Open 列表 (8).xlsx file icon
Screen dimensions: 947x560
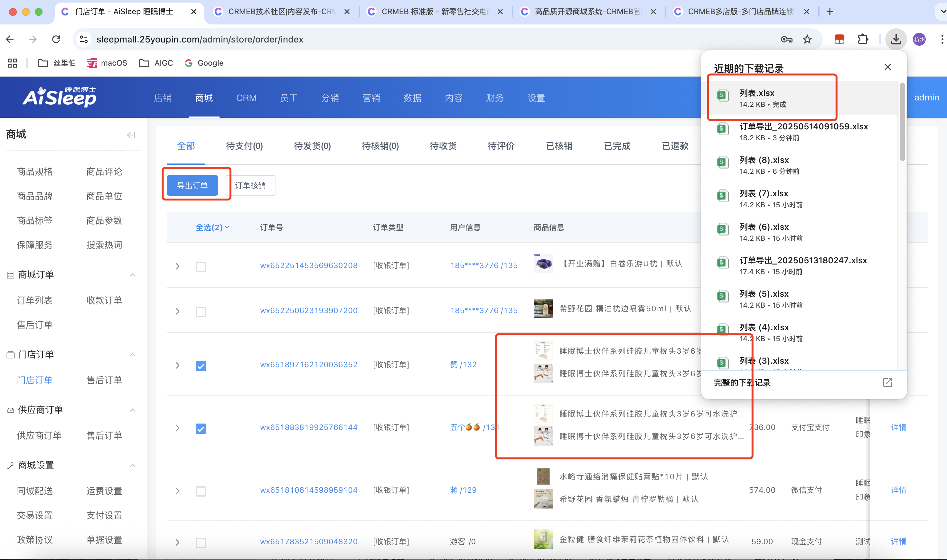tap(722, 163)
